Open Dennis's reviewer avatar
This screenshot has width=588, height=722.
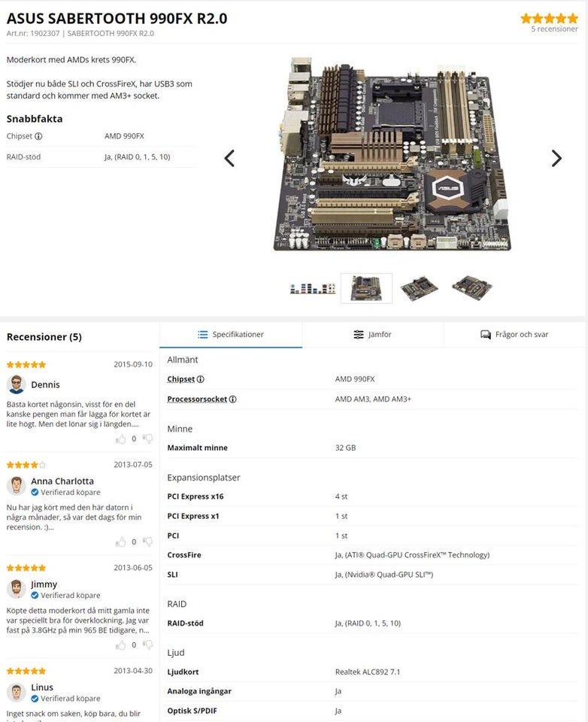17,384
